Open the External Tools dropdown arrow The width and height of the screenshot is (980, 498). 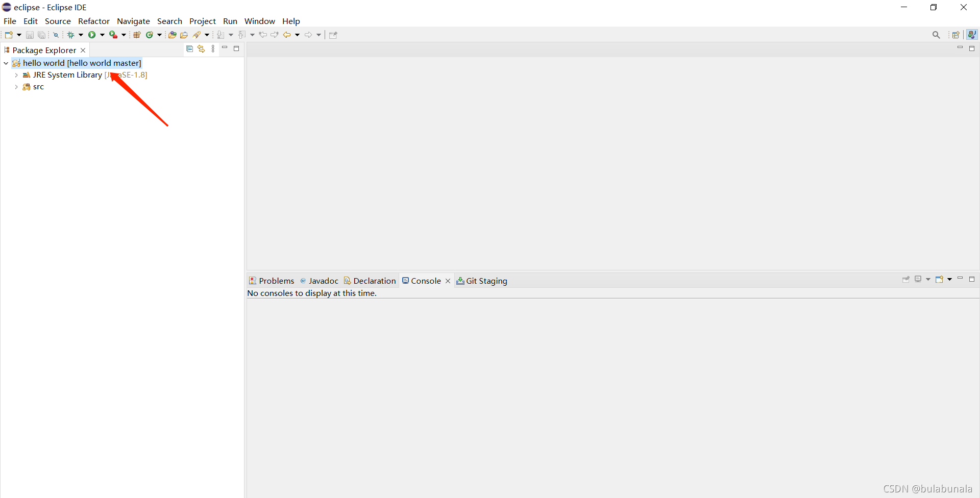pos(124,35)
